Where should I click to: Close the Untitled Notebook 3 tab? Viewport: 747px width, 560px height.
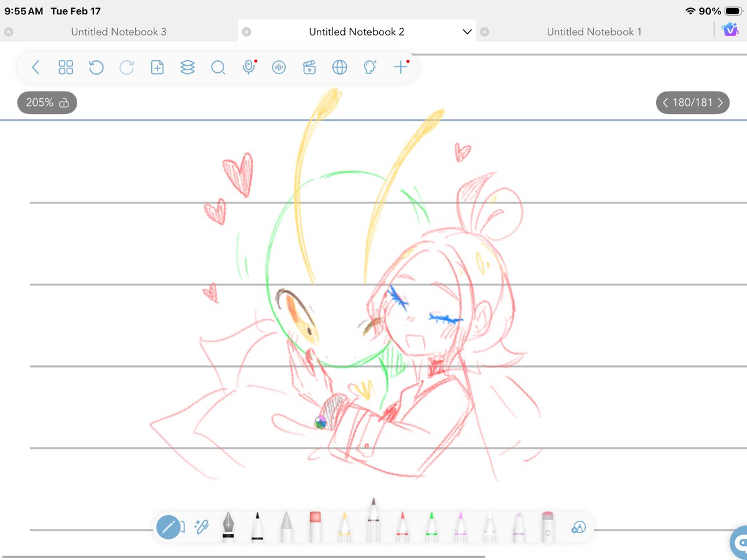[x=8, y=32]
